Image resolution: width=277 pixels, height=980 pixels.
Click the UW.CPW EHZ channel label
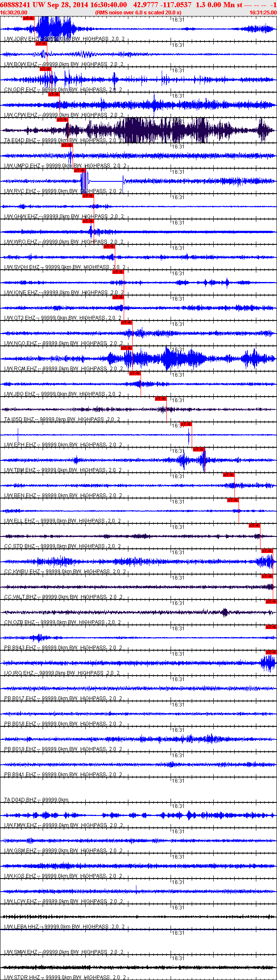click(x=20, y=115)
